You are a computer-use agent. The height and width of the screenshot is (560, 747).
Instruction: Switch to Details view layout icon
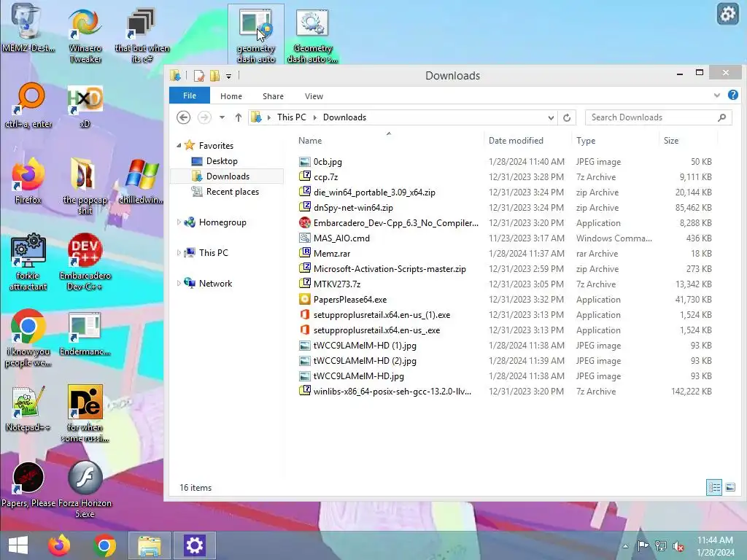click(713, 487)
